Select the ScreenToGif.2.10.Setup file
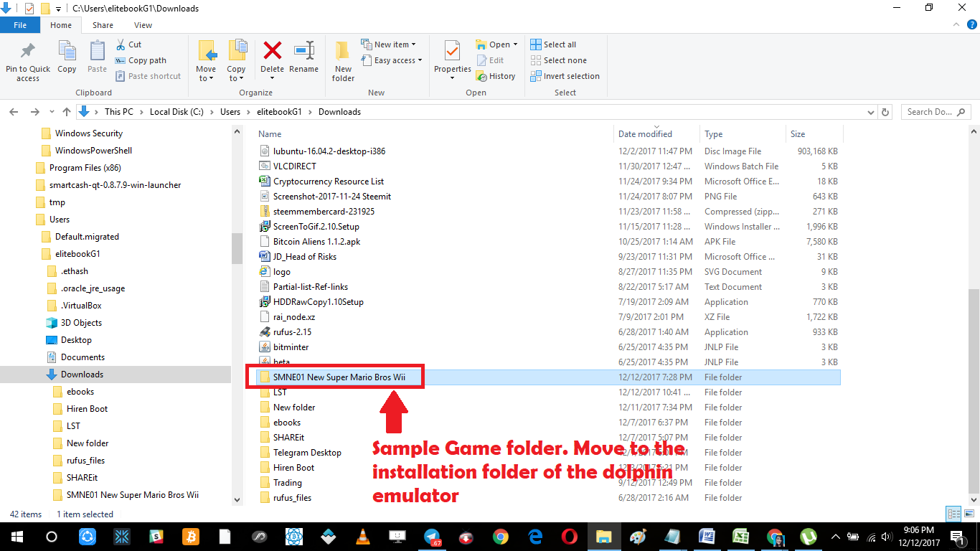The width and height of the screenshot is (980, 551). tap(316, 227)
